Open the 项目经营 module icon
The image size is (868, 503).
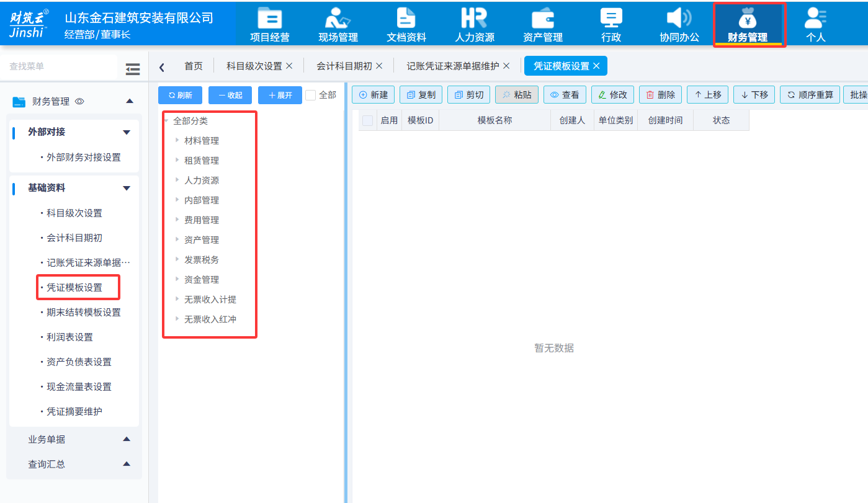tap(270, 17)
